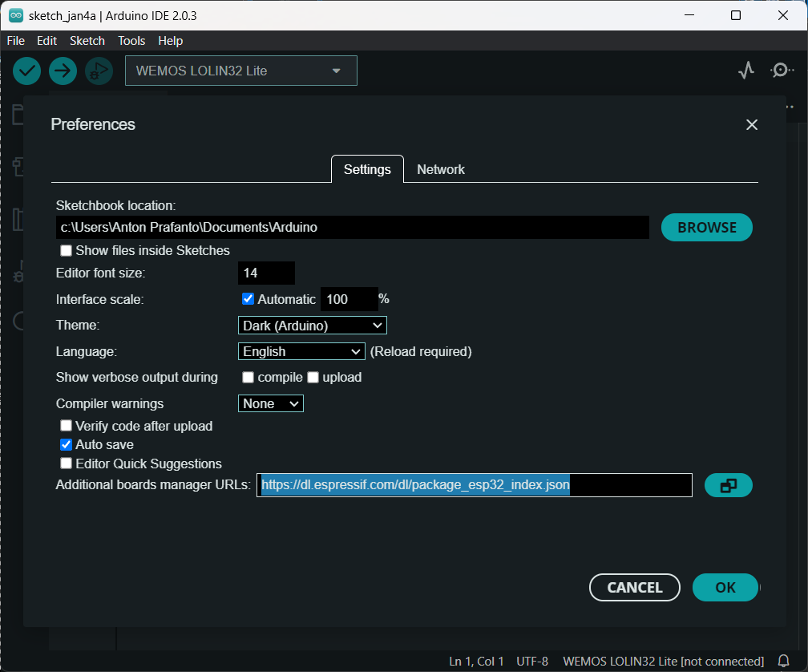
Task: Open the additional URLs editor window icon
Action: click(728, 485)
